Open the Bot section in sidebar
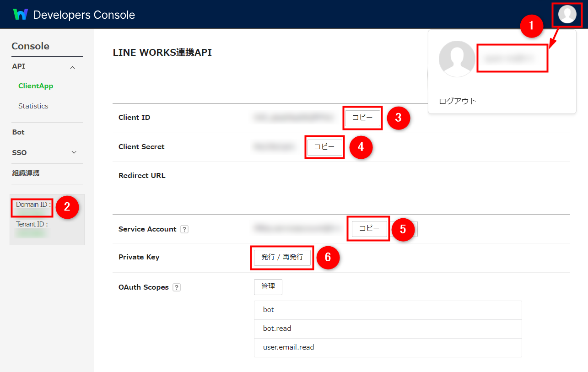Image resolution: width=588 pixels, height=372 pixels. [x=18, y=132]
